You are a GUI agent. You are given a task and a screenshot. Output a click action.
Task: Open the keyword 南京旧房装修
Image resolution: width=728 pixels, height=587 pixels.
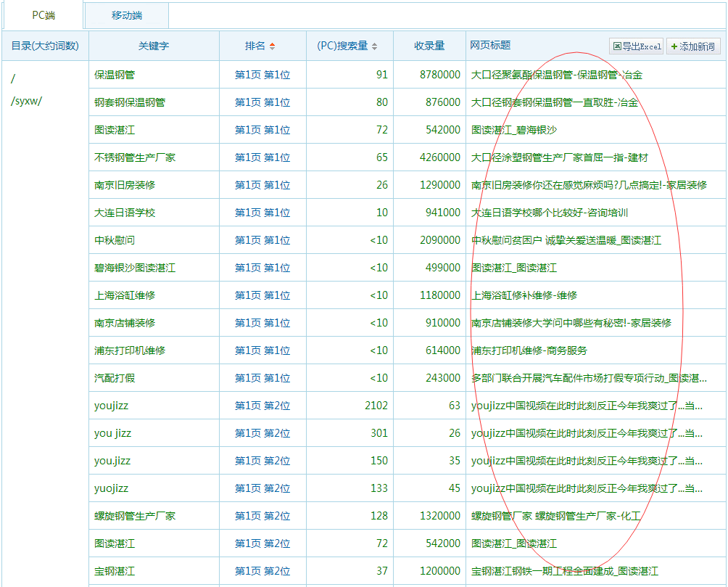tap(125, 185)
